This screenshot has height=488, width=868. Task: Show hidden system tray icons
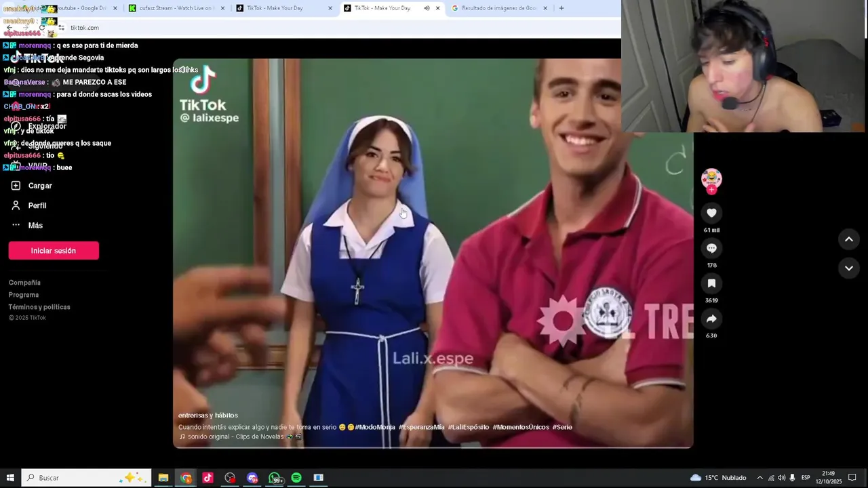(x=759, y=478)
